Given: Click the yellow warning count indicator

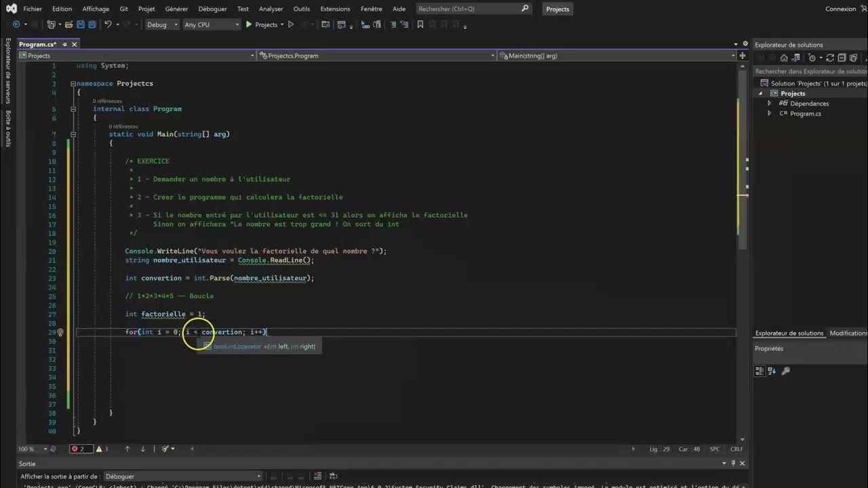Looking at the screenshot, I should coord(102,449).
